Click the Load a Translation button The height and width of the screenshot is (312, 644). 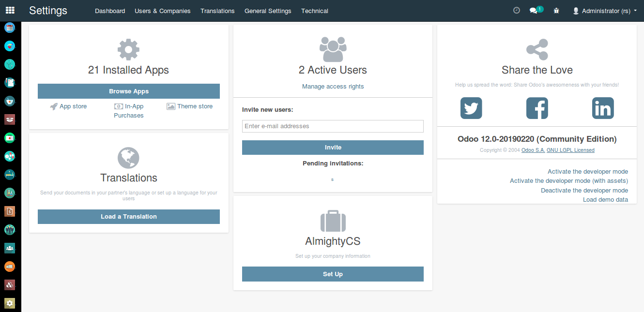click(129, 217)
